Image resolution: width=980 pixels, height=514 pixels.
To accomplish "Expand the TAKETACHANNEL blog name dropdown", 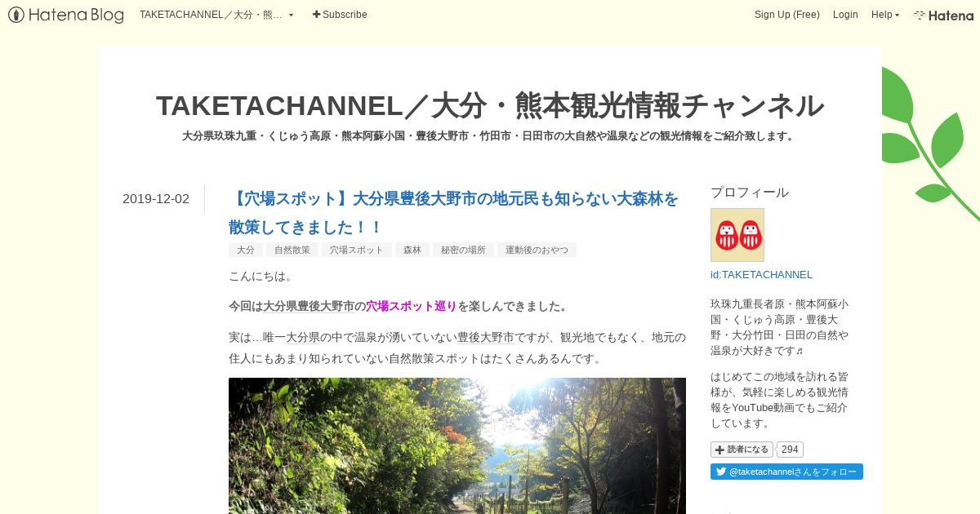I will (x=216, y=15).
